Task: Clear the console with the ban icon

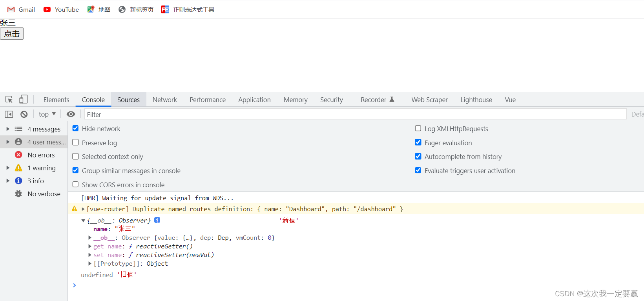Action: [x=24, y=114]
